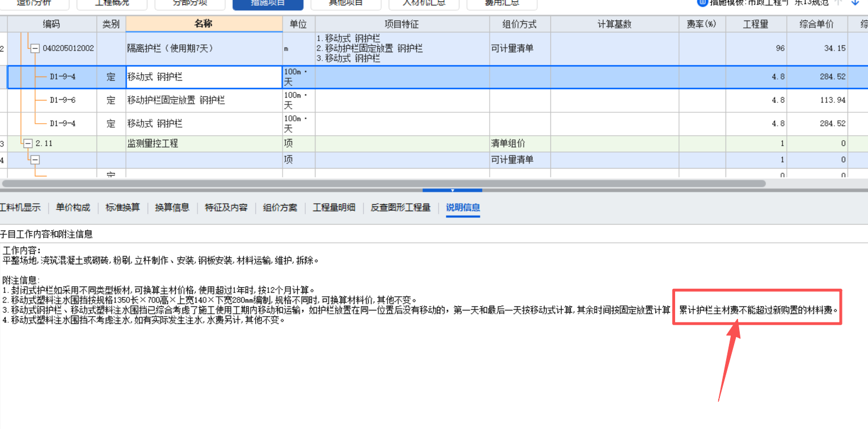
Task: Click the 工程量 value 96
Action: pos(756,49)
